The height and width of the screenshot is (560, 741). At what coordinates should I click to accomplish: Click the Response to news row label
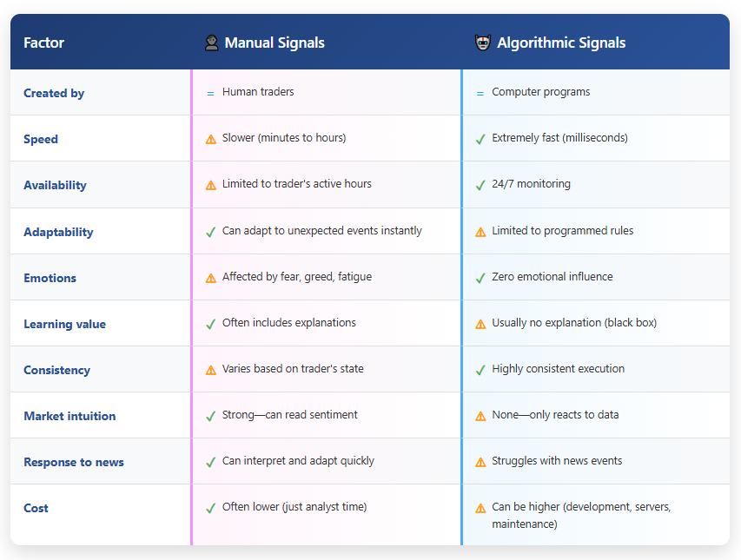pos(74,462)
